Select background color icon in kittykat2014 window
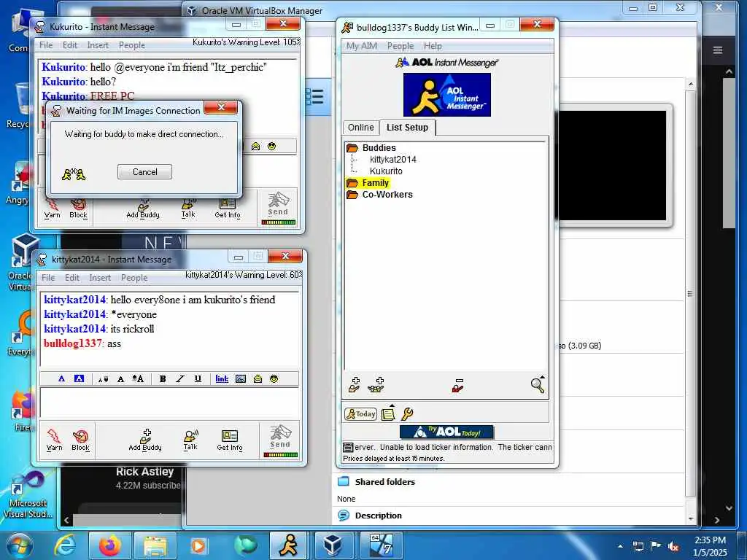The height and width of the screenshot is (560, 747). pyautogui.click(x=79, y=378)
